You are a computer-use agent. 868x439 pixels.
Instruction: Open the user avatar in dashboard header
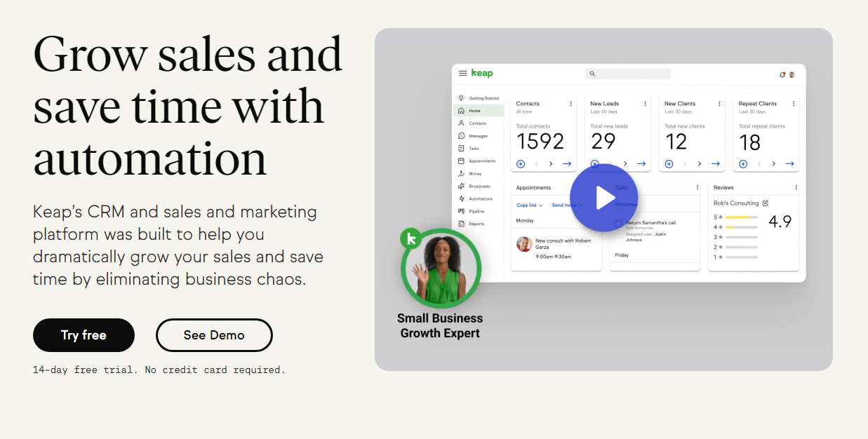pos(792,74)
